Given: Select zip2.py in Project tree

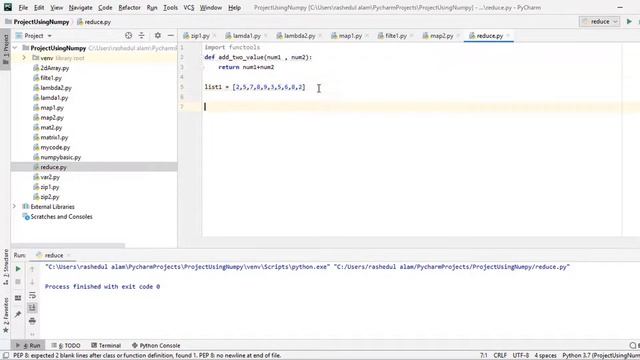Looking at the screenshot, I should click(49, 197).
